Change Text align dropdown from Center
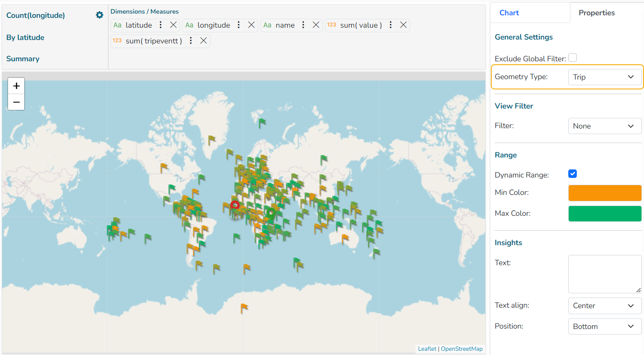Viewport: 644px width, 355px height. click(x=604, y=306)
